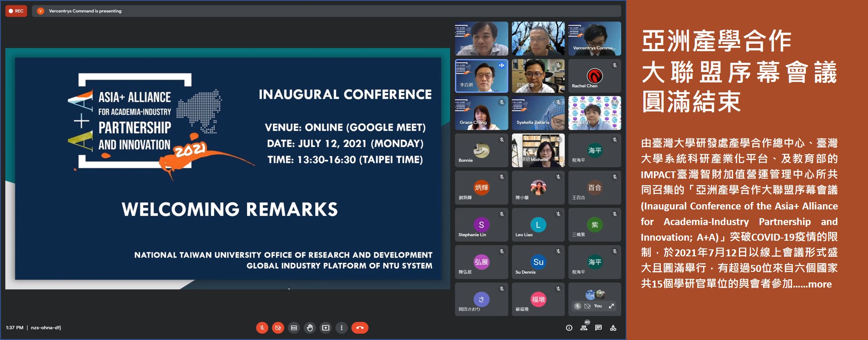
Task: Click the mute icon on Su Dennis's tile
Action: click(558, 252)
